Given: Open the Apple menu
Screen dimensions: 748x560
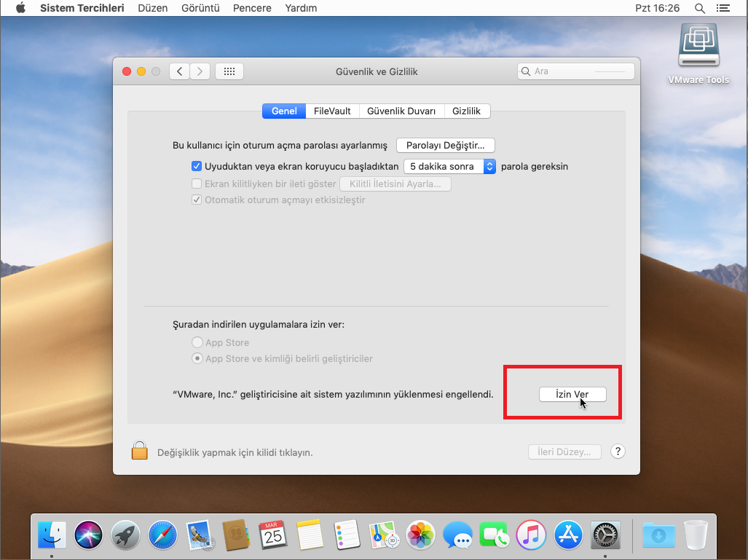Looking at the screenshot, I should click(x=20, y=8).
